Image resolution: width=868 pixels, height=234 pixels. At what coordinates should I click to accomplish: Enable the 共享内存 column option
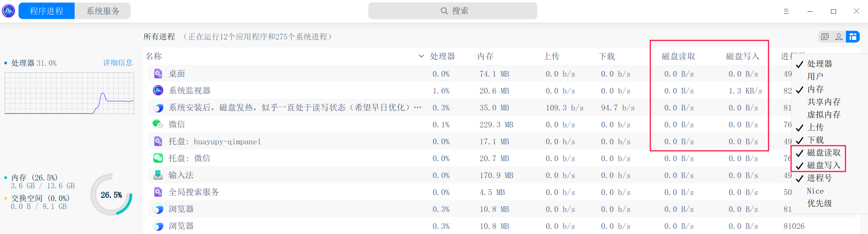pyautogui.click(x=823, y=102)
